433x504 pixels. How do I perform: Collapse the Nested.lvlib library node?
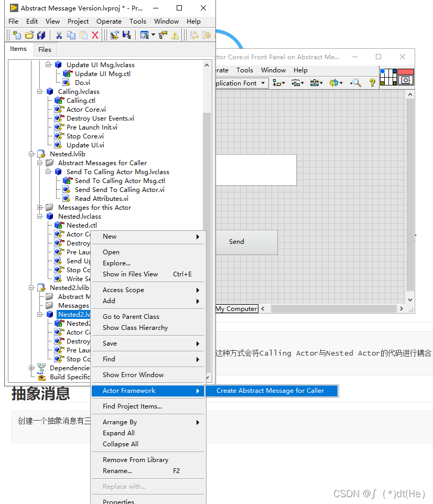(31, 154)
